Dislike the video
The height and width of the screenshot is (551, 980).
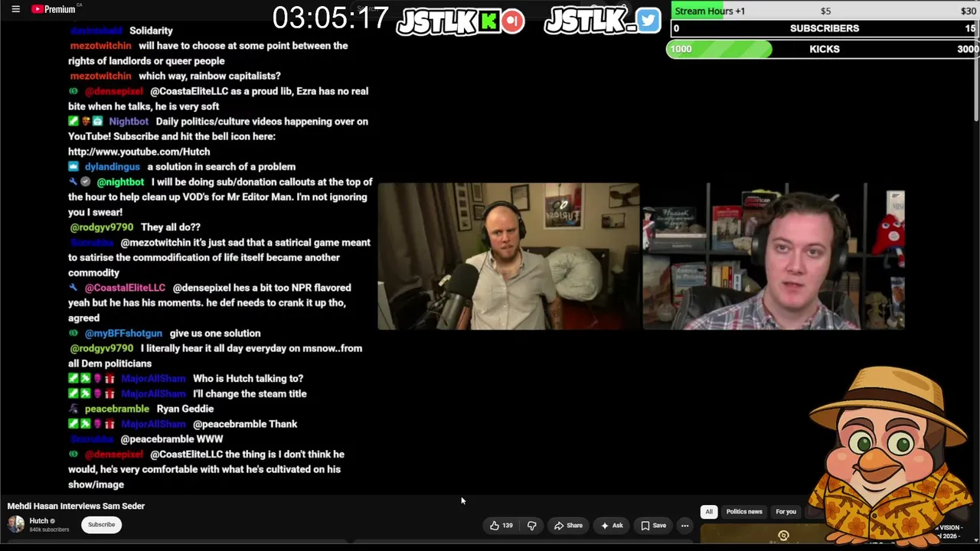click(531, 526)
